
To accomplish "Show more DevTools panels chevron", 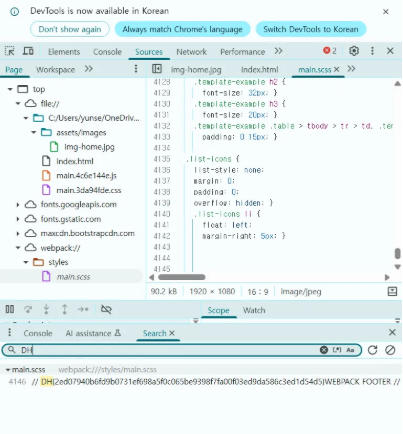I will [x=278, y=51].
